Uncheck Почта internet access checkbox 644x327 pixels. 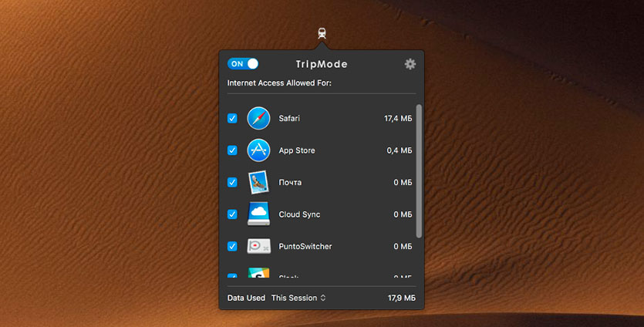(232, 183)
